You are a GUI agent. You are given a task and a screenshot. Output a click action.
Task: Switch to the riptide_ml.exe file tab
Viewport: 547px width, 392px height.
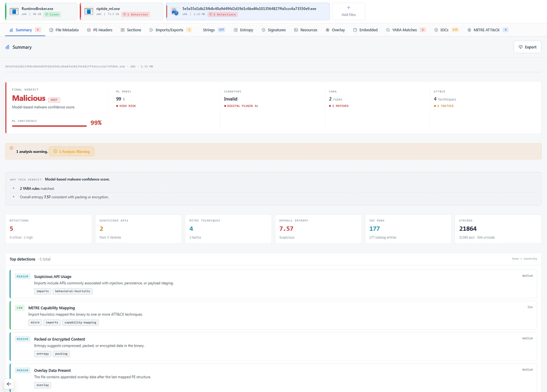click(122, 11)
